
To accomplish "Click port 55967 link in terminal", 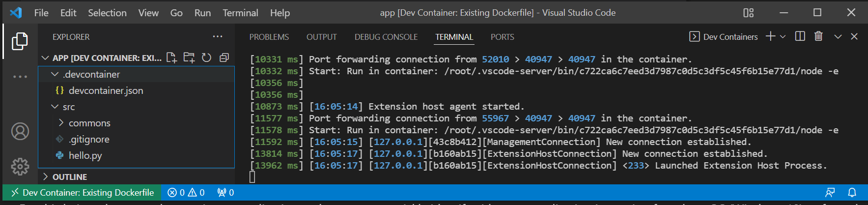I will [x=495, y=118].
